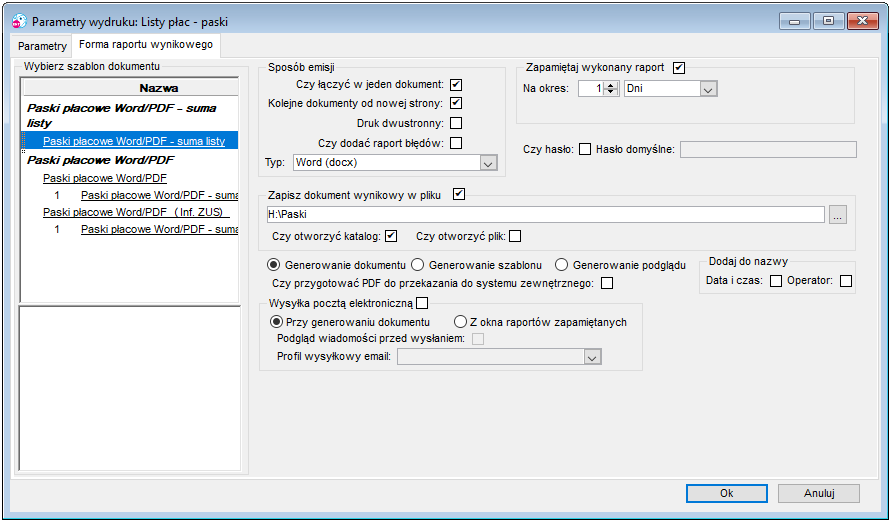Image resolution: width=890 pixels, height=521 pixels.
Task: Select 'Generowanie podglądu' radio button
Action: coord(561,265)
